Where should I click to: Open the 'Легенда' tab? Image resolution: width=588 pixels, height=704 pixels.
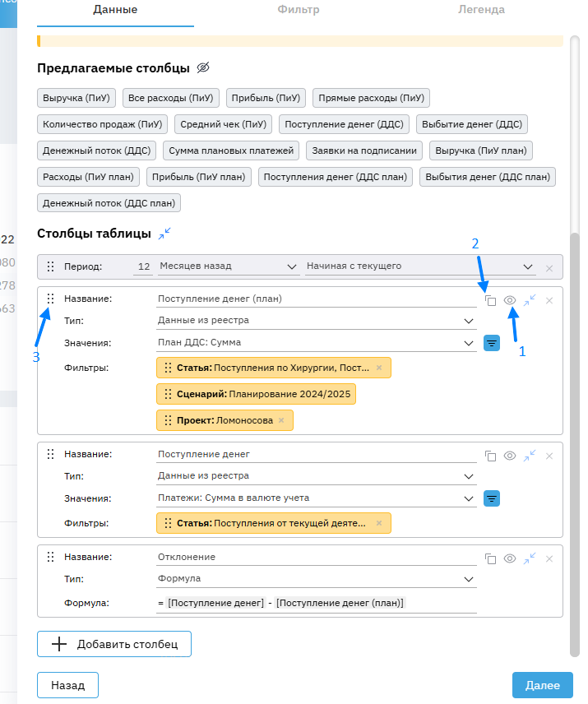tap(481, 10)
